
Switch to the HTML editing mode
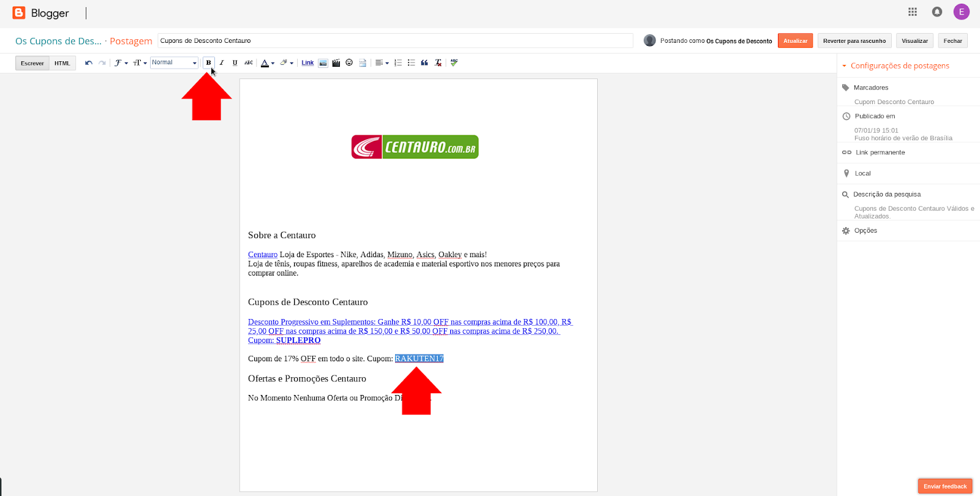click(62, 63)
